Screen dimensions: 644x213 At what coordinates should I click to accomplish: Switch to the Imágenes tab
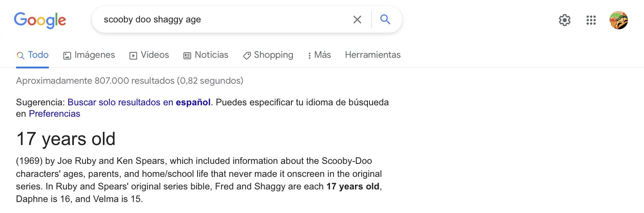pos(89,55)
